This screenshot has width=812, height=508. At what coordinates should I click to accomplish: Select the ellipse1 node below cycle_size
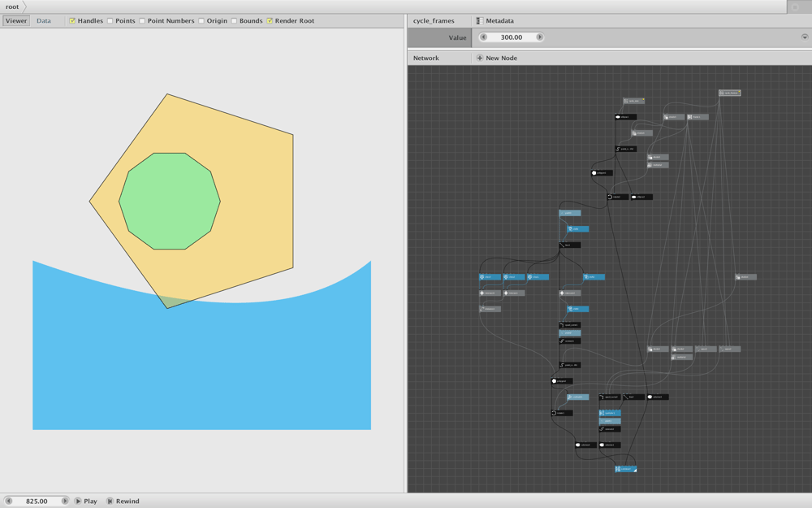pyautogui.click(x=625, y=117)
